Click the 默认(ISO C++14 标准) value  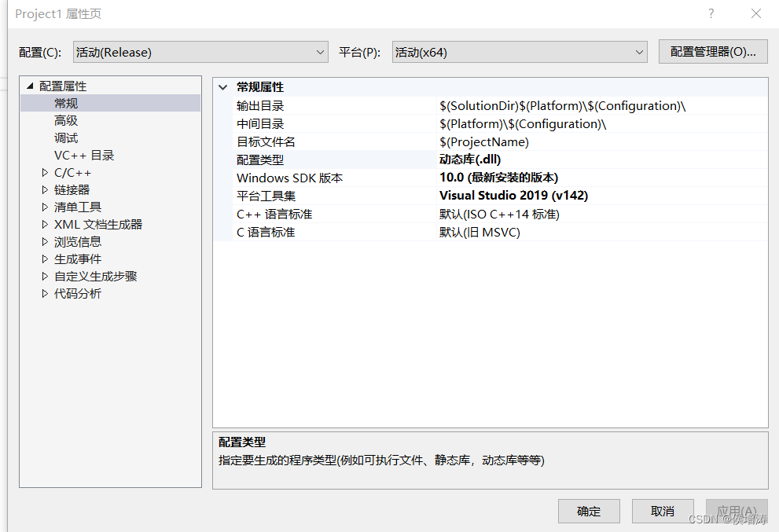coord(499,214)
